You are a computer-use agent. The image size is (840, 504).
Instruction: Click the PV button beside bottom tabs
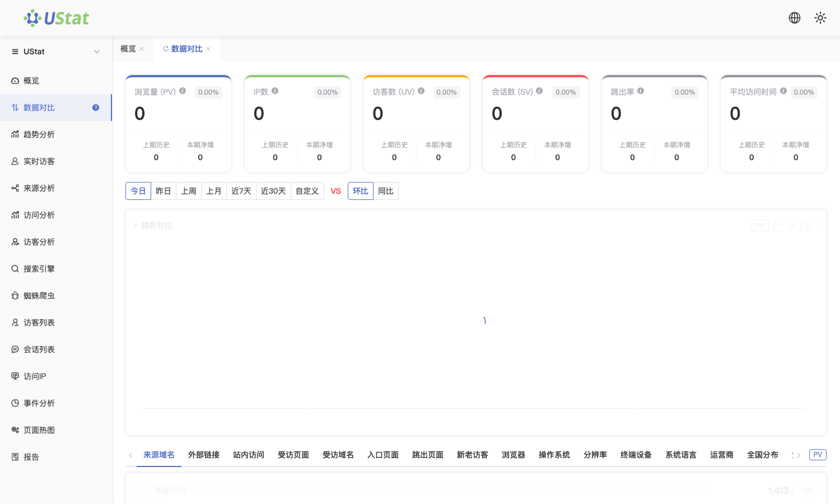pos(818,455)
